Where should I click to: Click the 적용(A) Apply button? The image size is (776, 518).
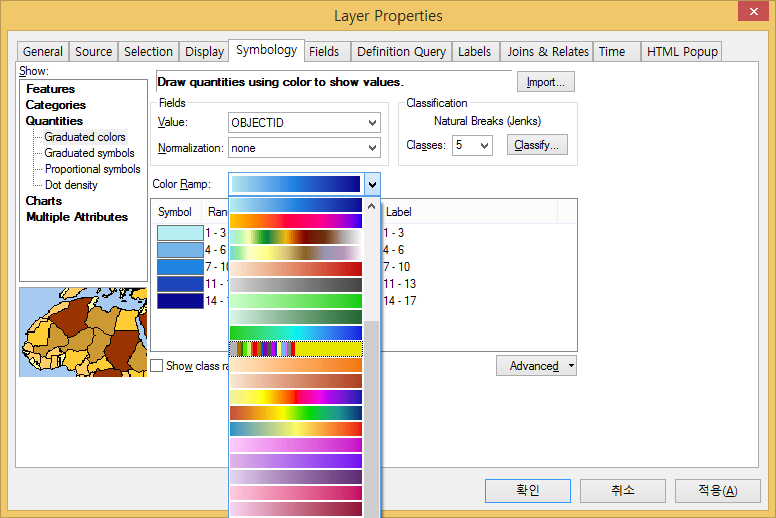click(718, 491)
